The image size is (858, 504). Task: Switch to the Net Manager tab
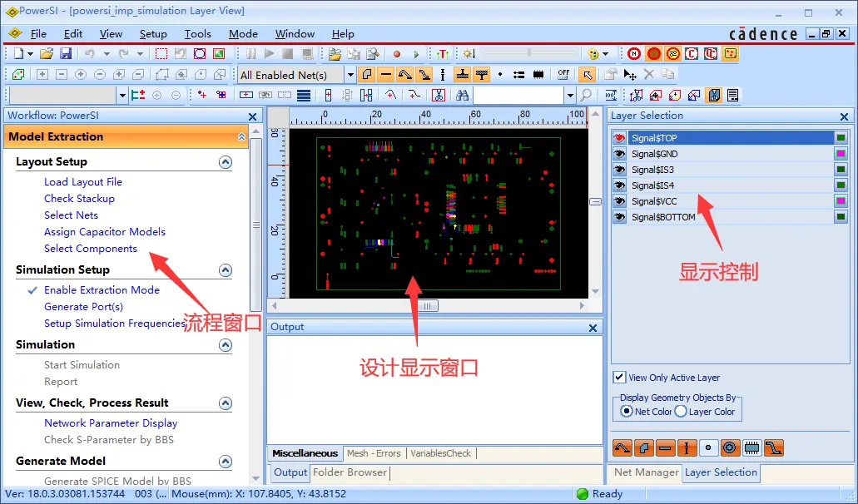click(x=647, y=472)
